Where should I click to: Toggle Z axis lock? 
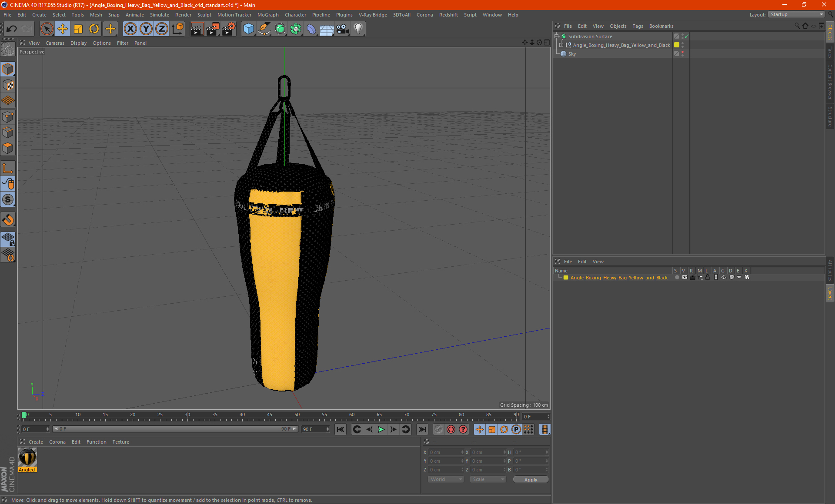162,29
